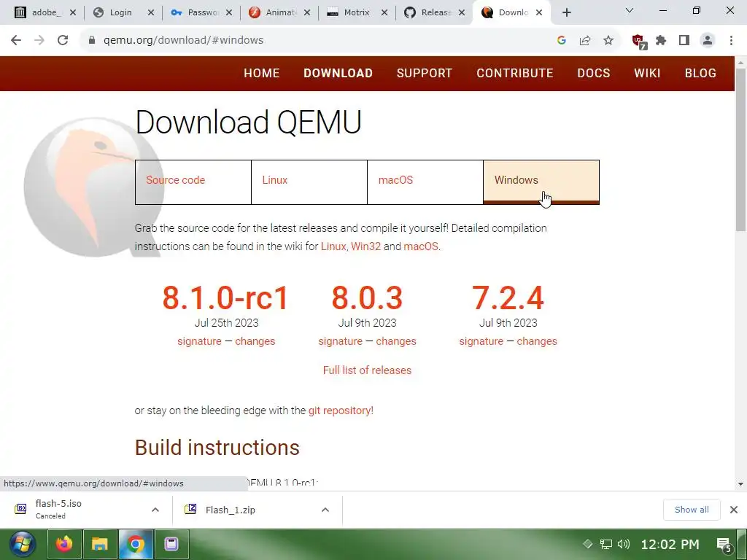Open the Linux compilation wiki link
The image size is (747, 560).
click(333, 246)
